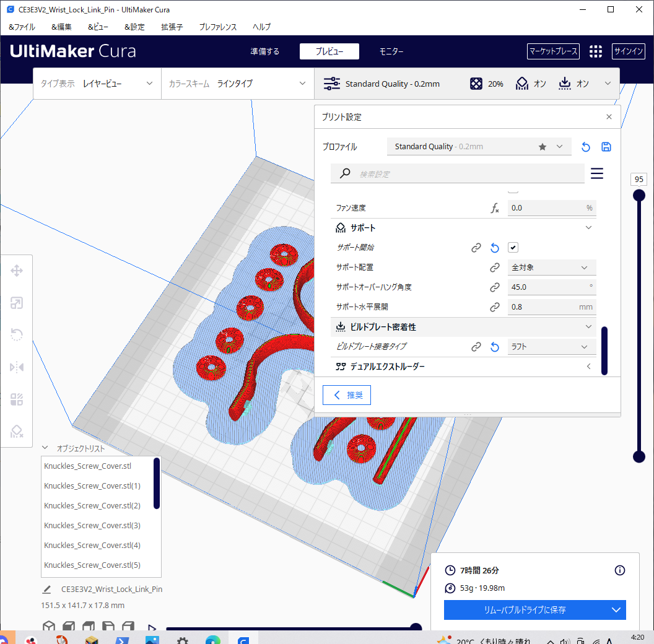Click the 推奨 button
The image size is (654, 644).
pyautogui.click(x=347, y=395)
